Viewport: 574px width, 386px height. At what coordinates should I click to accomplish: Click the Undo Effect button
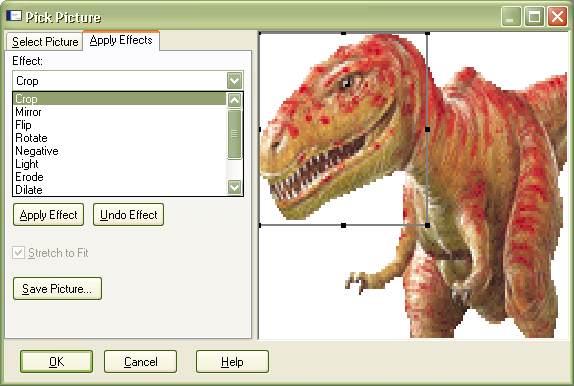128,215
